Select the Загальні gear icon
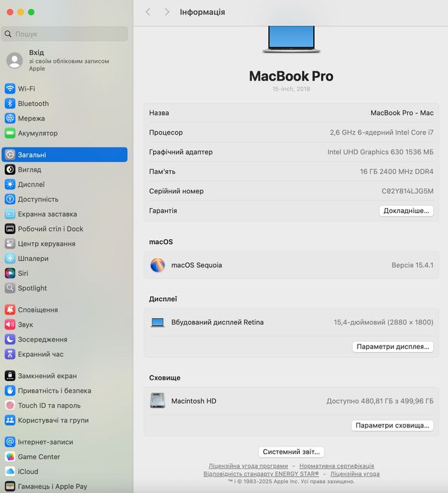This screenshot has height=493, width=448. pyautogui.click(x=10, y=154)
